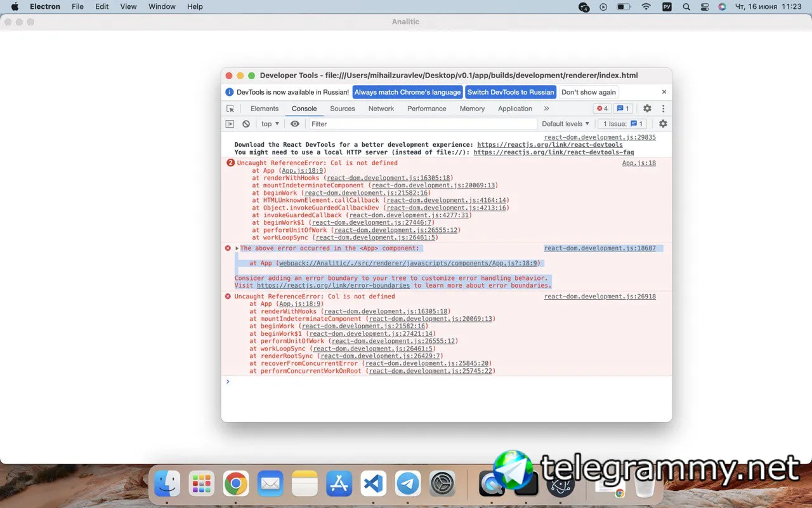The width and height of the screenshot is (812, 508).
Task: Open Control Center
Action: coord(705,6)
